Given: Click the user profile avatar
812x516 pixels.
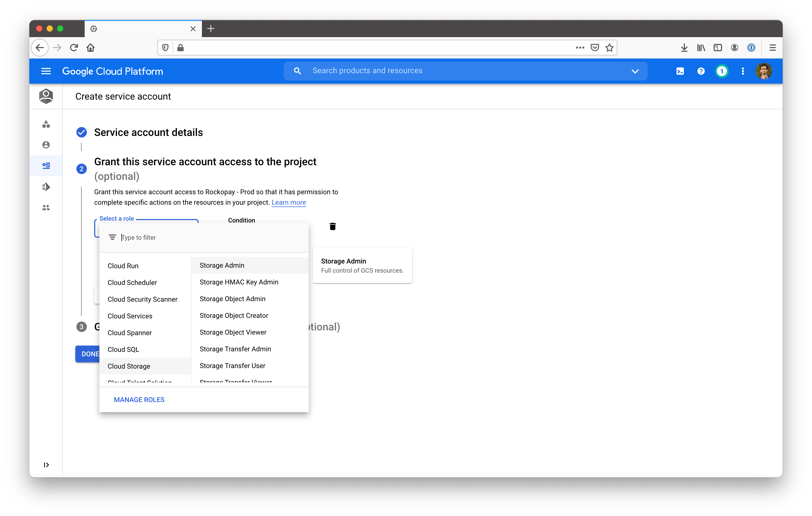Looking at the screenshot, I should pyautogui.click(x=764, y=71).
